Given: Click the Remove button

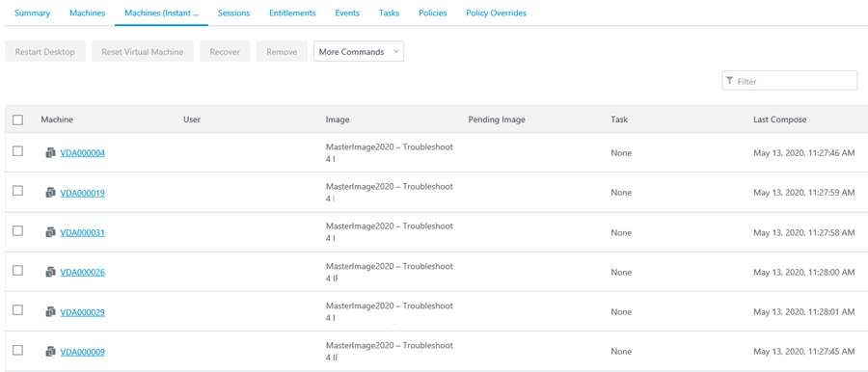Looking at the screenshot, I should coord(282,51).
